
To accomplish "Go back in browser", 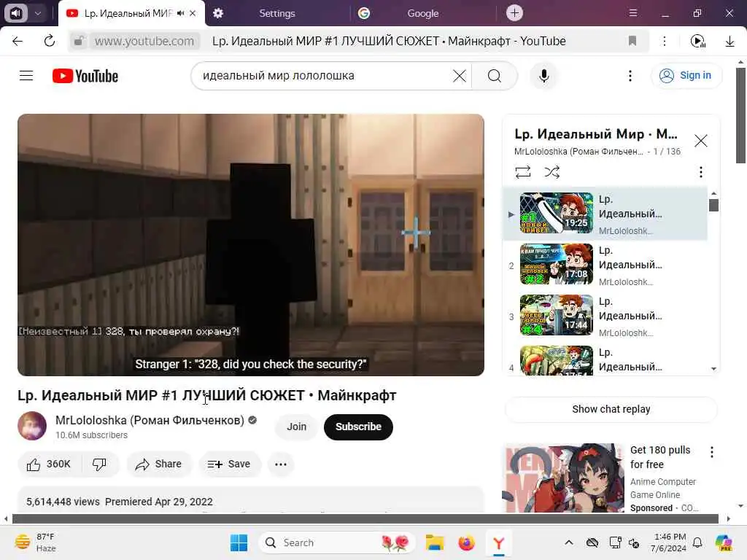I will tap(18, 41).
